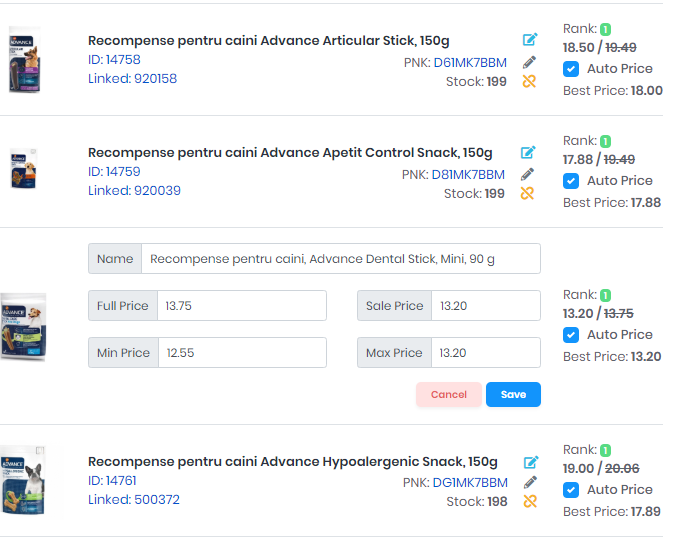Click rank badge for Articular Stick
This screenshot has height=550, width=700.
[605, 29]
